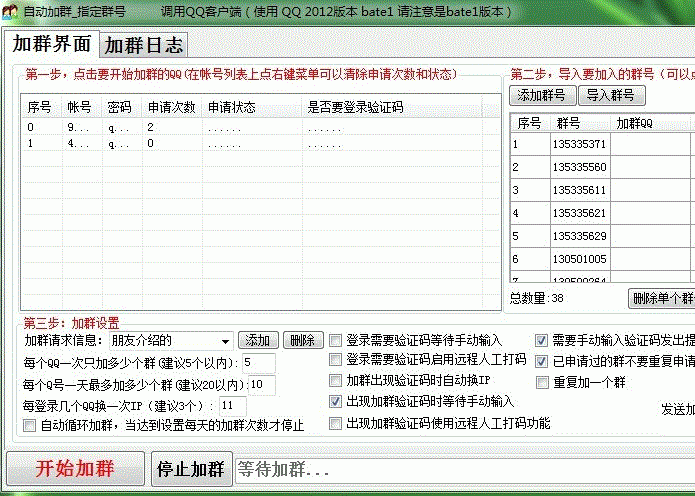Screen dimensions: 695x496
Task: Click 申请次数 value 2 in row 0
Action: tap(151, 128)
